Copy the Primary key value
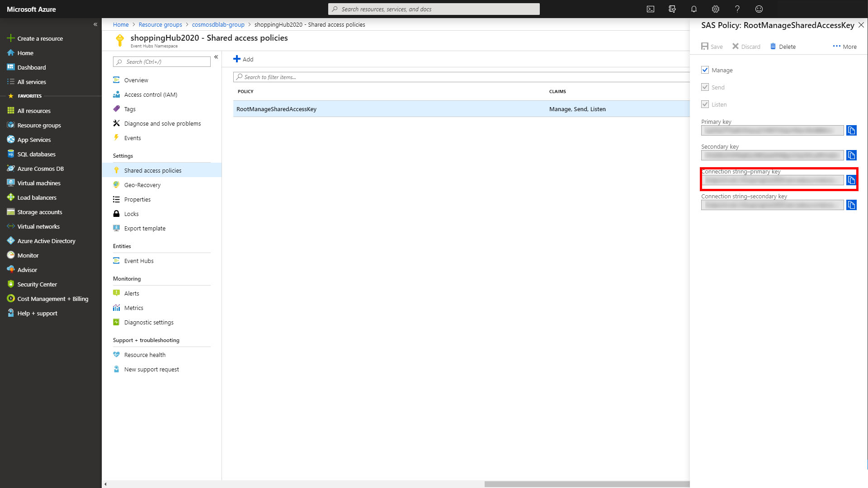 click(x=851, y=131)
